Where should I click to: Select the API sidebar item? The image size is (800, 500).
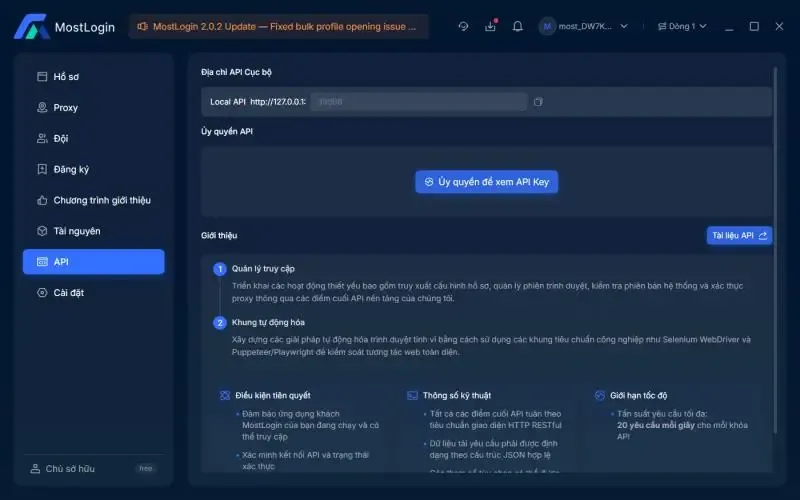93,262
